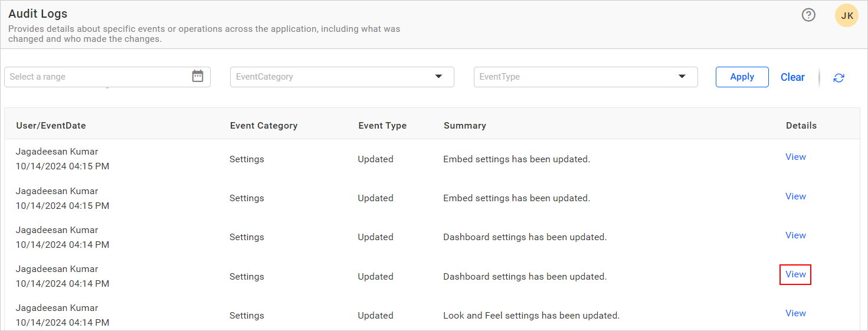Focus the EventCategory filter box
868x331 pixels.
(x=342, y=77)
